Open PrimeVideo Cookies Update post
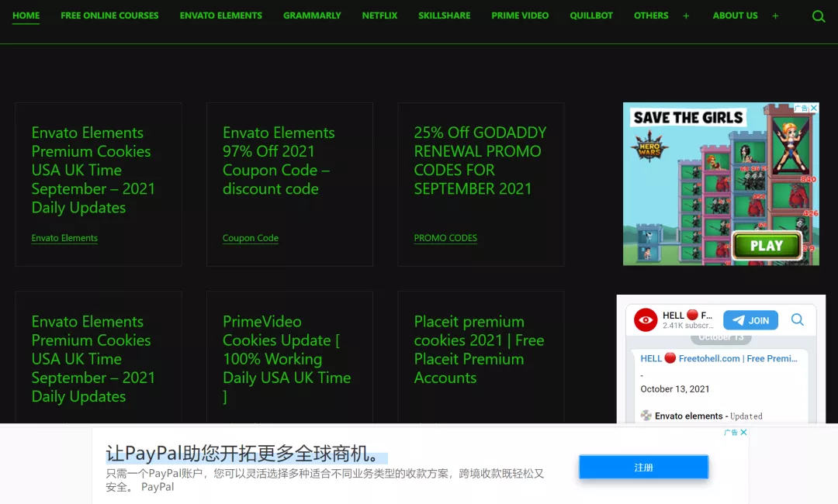 (286, 359)
